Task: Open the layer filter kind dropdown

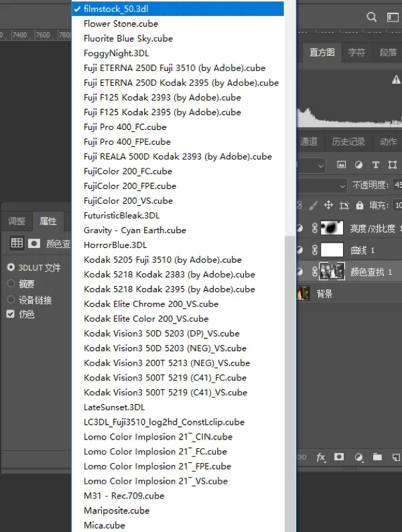Action: (x=311, y=165)
